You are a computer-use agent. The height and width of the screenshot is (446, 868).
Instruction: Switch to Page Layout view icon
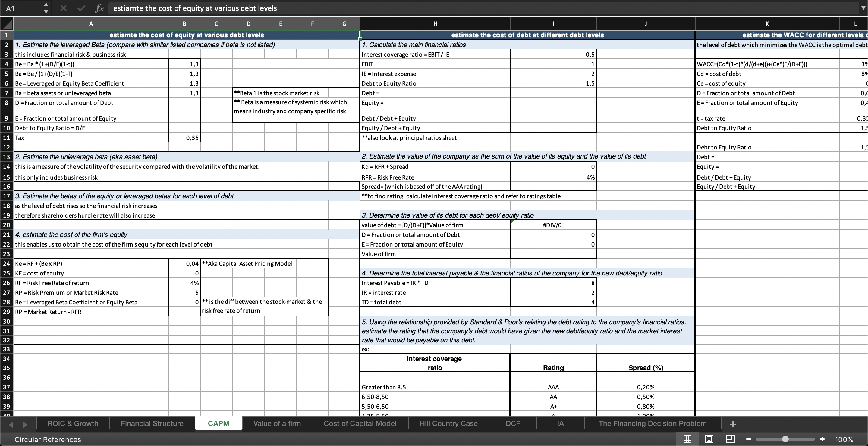coord(709,439)
